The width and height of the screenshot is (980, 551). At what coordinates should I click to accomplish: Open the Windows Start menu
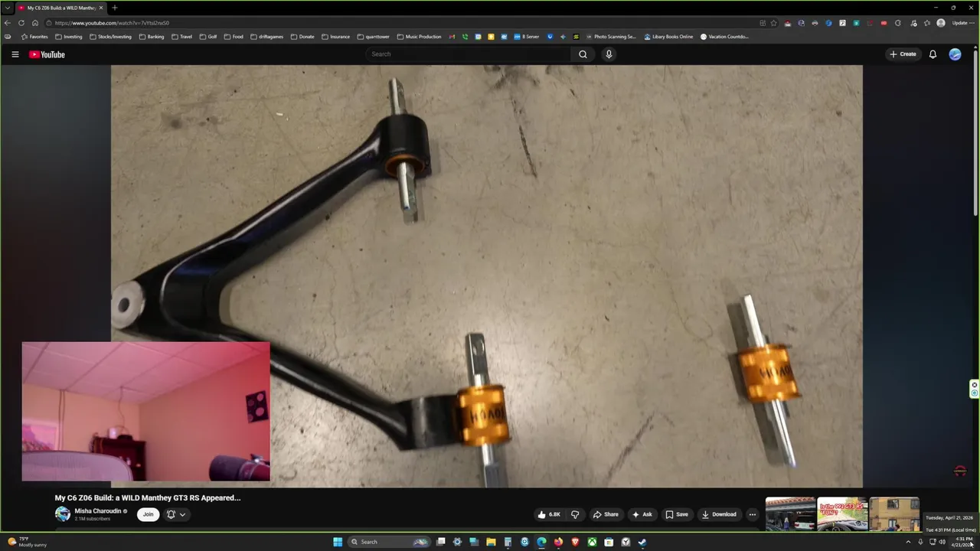tap(338, 542)
